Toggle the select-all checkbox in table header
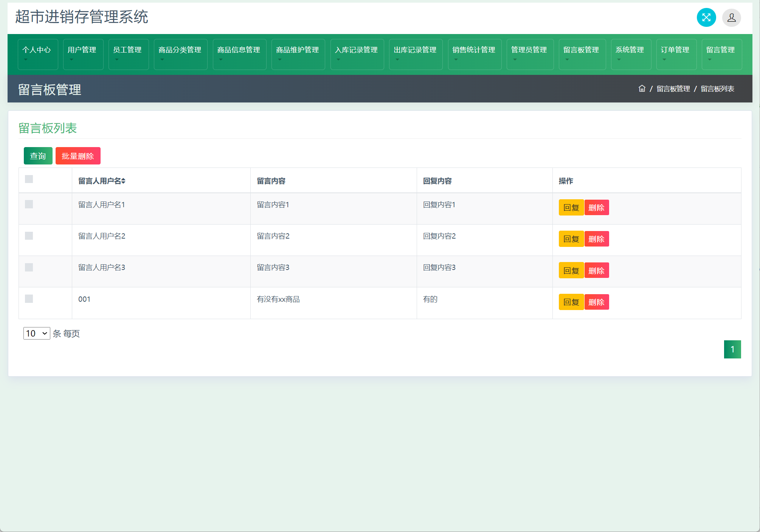Screen dimensions: 760x532 29,179
